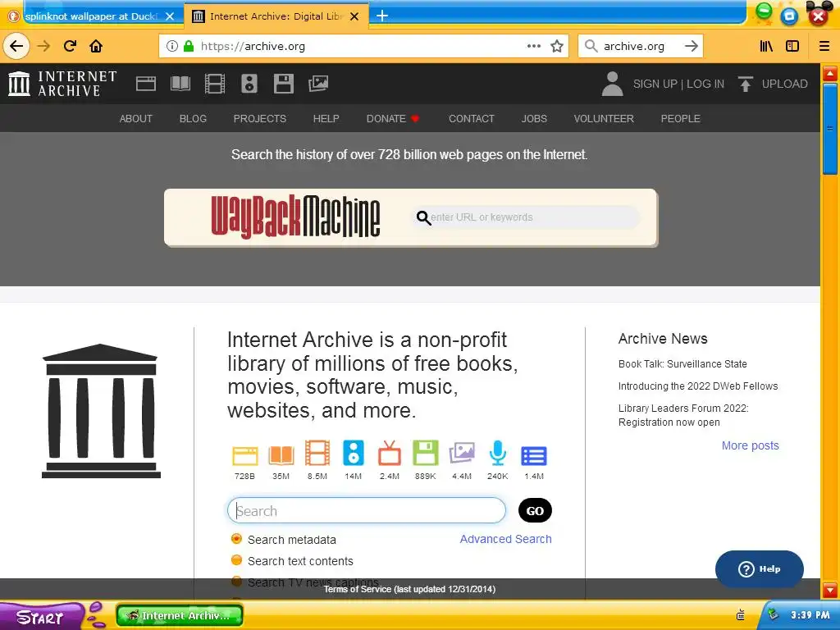Click the blue list icon labeled 1.4M

pos(534,456)
